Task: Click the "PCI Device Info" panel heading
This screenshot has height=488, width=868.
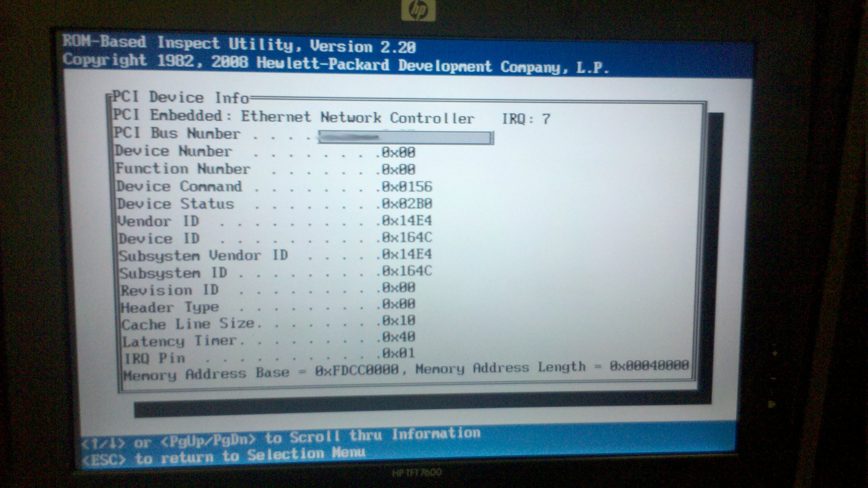Action: (x=180, y=98)
